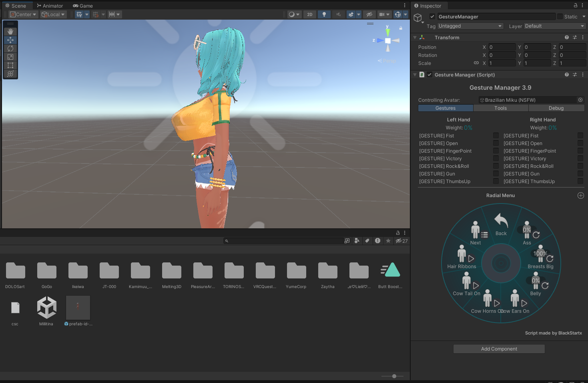Screen dimensions: 588x383
Task: Click the Add Component button
Action: point(499,349)
